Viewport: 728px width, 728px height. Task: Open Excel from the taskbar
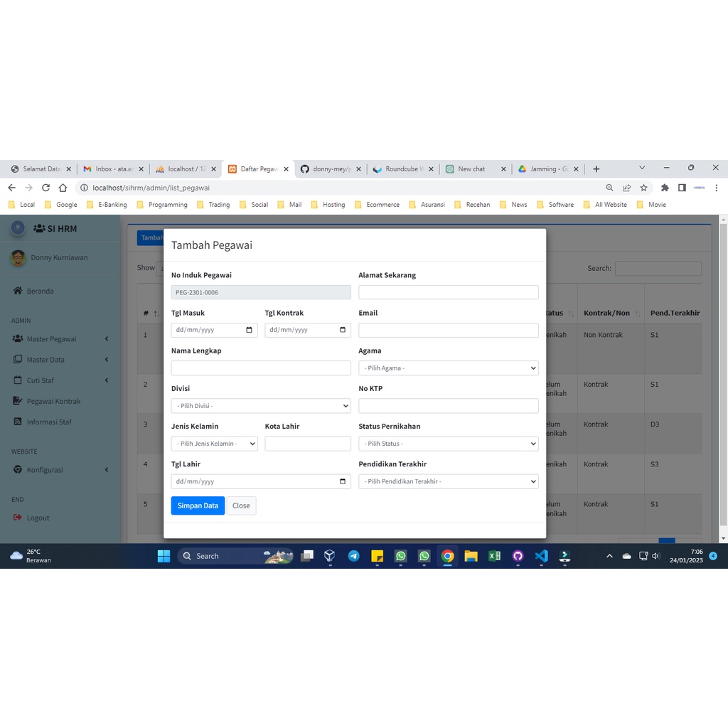click(495, 556)
